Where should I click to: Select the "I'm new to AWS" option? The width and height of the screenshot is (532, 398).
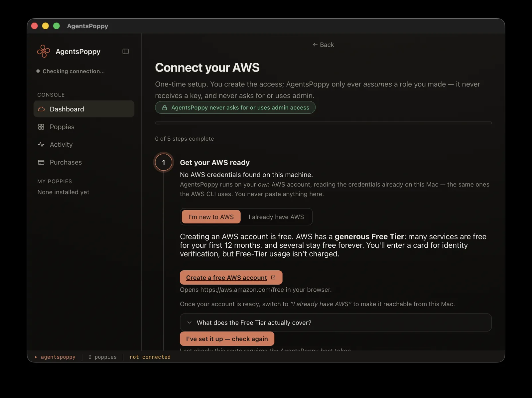pos(211,217)
